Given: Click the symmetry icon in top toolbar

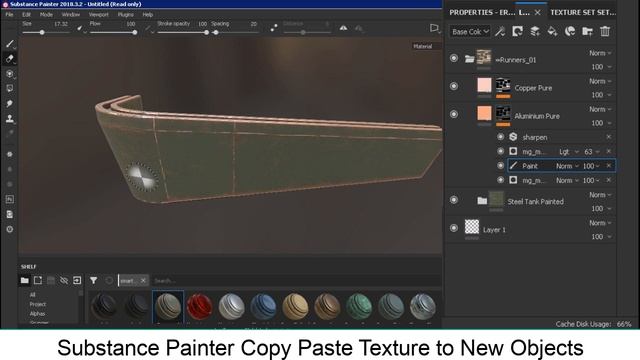Looking at the screenshot, I should [343, 28].
